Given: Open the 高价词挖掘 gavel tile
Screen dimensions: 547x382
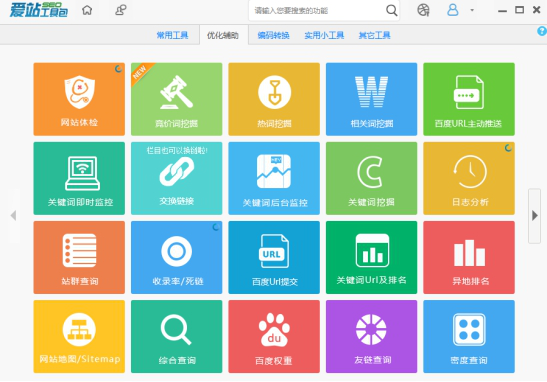Looking at the screenshot, I should pos(177,99).
